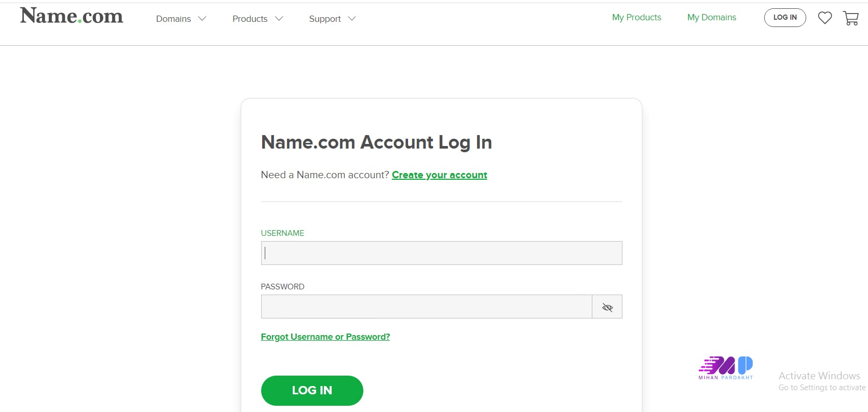Go to My Products

click(x=636, y=18)
